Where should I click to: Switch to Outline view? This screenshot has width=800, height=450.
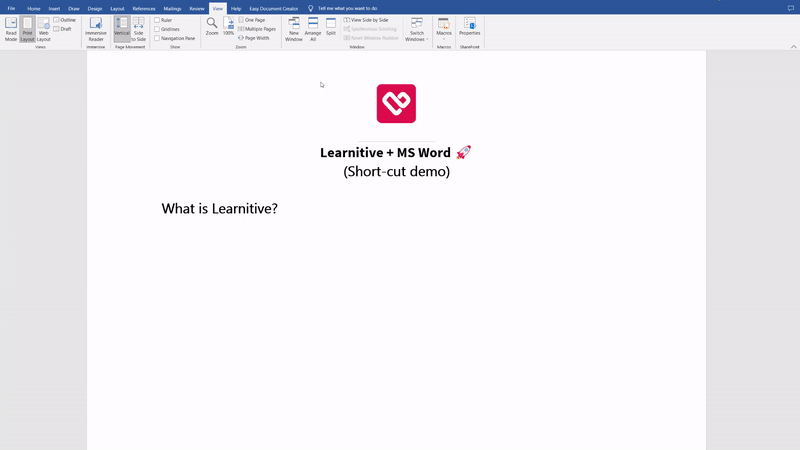(x=65, y=20)
